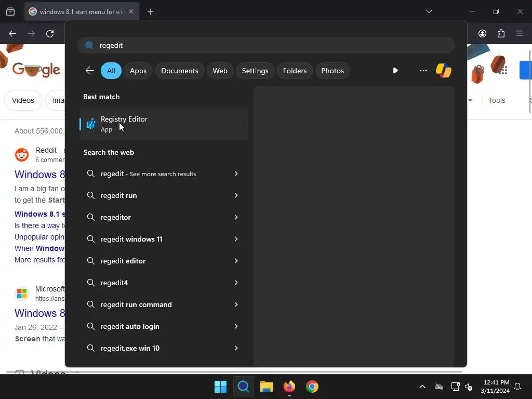Open the Registry Editor app result

(164, 124)
